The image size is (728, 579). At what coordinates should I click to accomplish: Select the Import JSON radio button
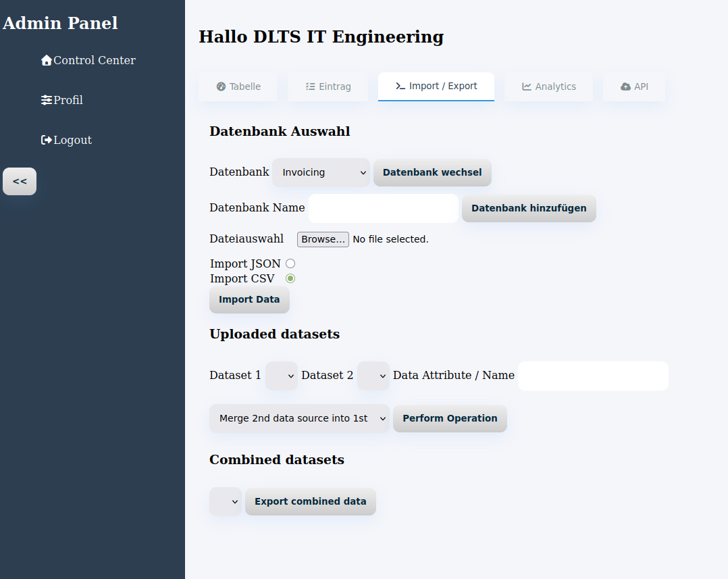click(290, 263)
